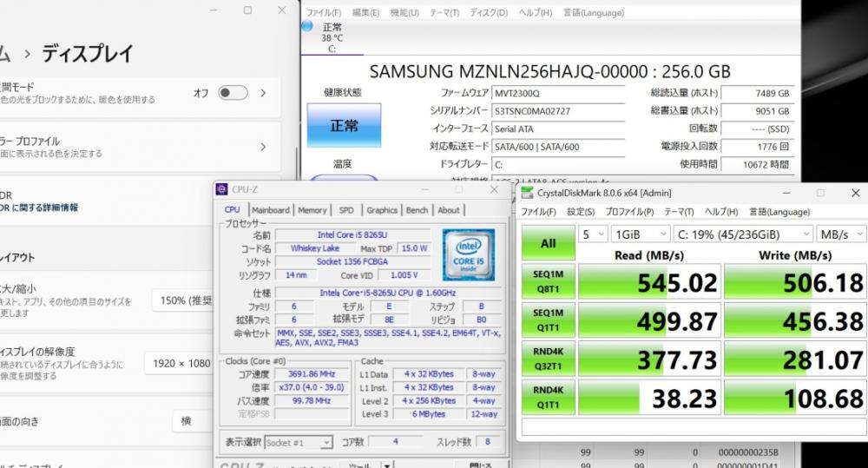This screenshot has width=868, height=468.
Task: Open ディスク(D) menu in CrystalDiskInfo
Action: tap(489, 12)
